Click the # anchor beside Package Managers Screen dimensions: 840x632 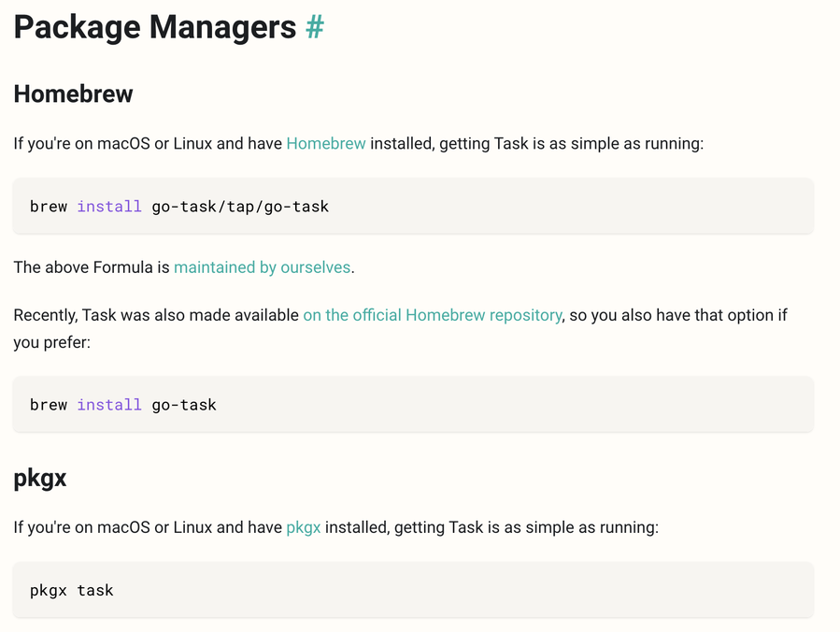click(315, 27)
